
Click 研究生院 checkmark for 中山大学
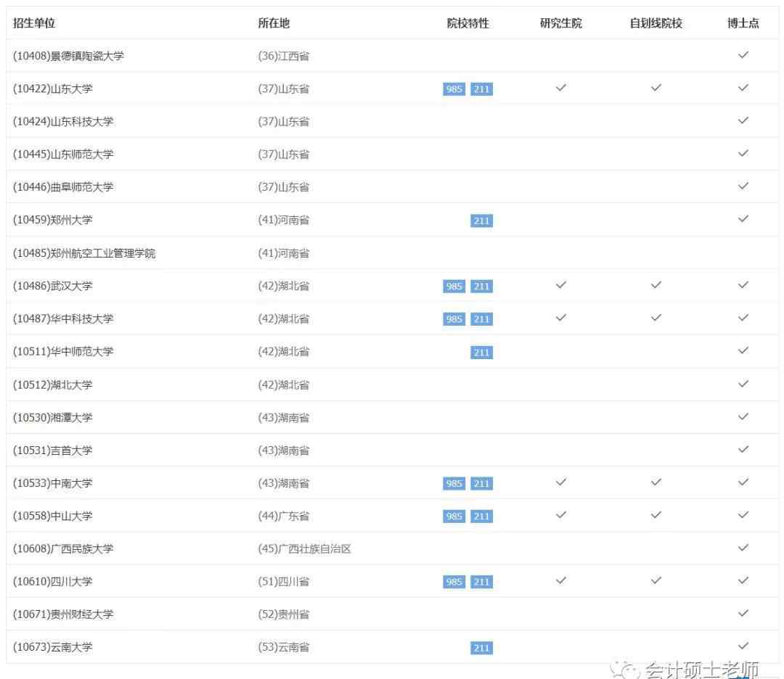pyautogui.click(x=561, y=514)
